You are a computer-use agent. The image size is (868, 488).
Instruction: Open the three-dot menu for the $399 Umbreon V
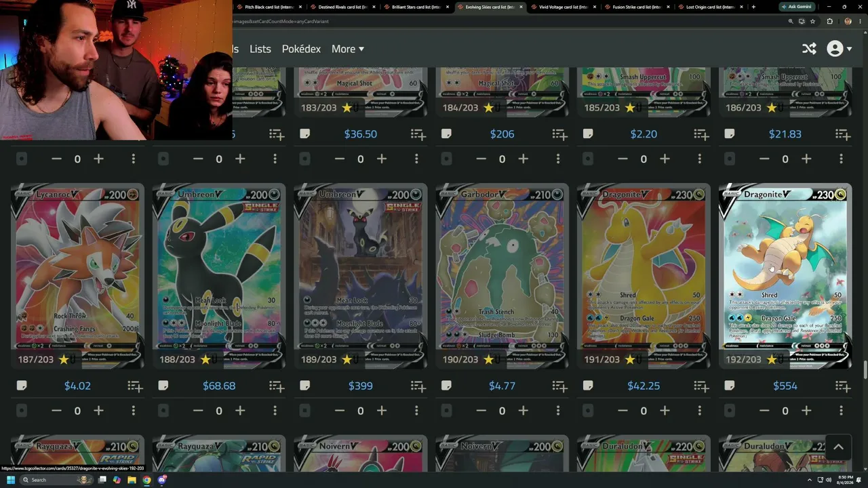pyautogui.click(x=416, y=411)
